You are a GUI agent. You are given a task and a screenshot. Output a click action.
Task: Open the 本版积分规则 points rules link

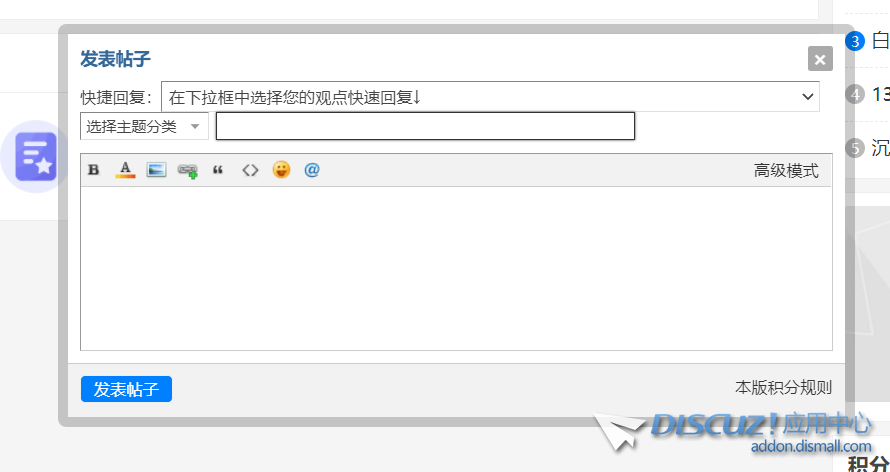783,387
